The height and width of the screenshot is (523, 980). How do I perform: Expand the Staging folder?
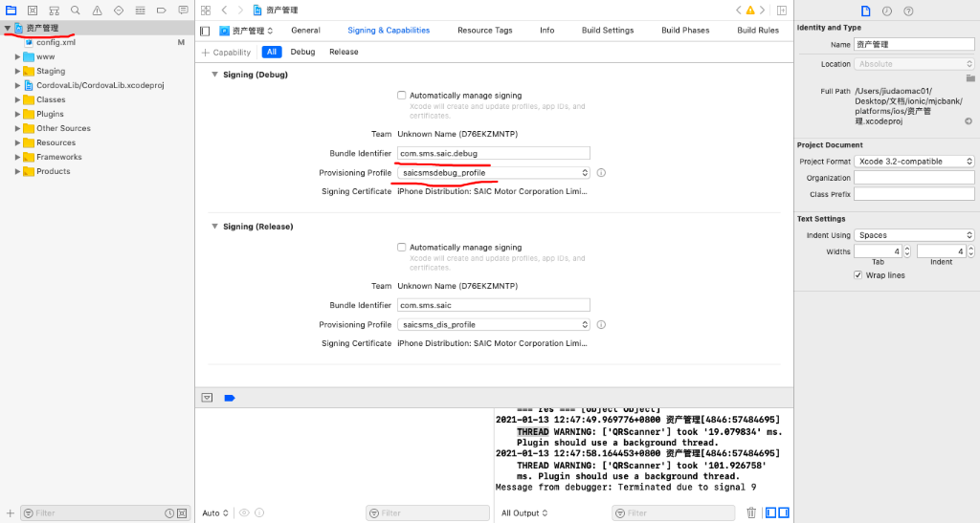17,71
